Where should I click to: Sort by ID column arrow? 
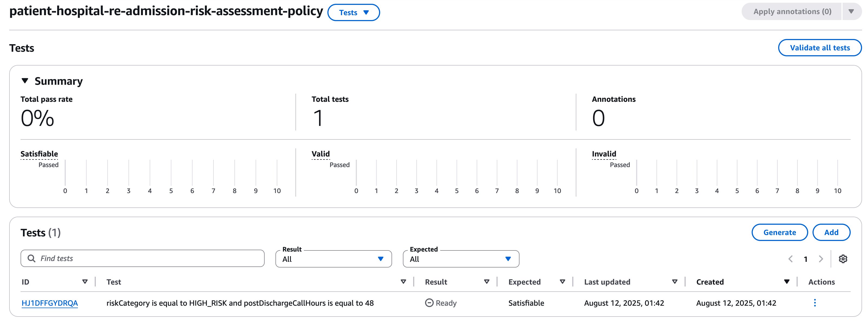pyautogui.click(x=85, y=282)
